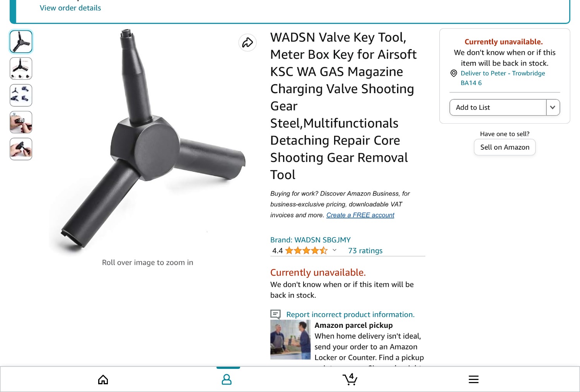This screenshot has width=580, height=392.
Task: Expand the ratings breakdown chevron
Action: pyautogui.click(x=334, y=250)
